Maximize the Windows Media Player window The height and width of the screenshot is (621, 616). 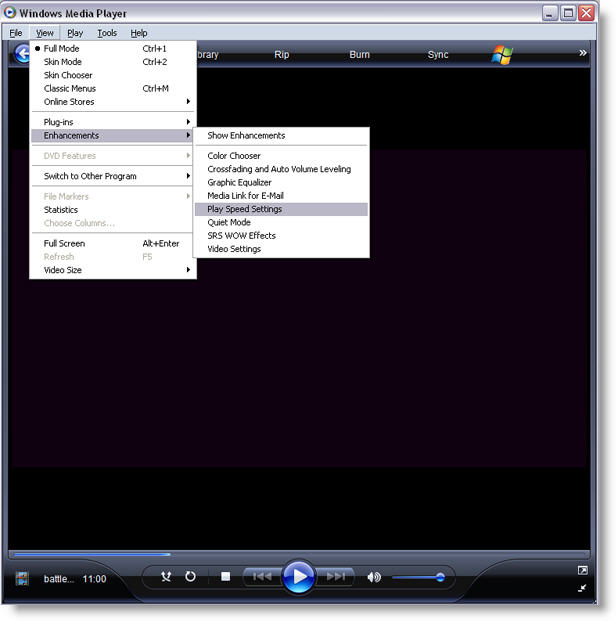[568, 13]
